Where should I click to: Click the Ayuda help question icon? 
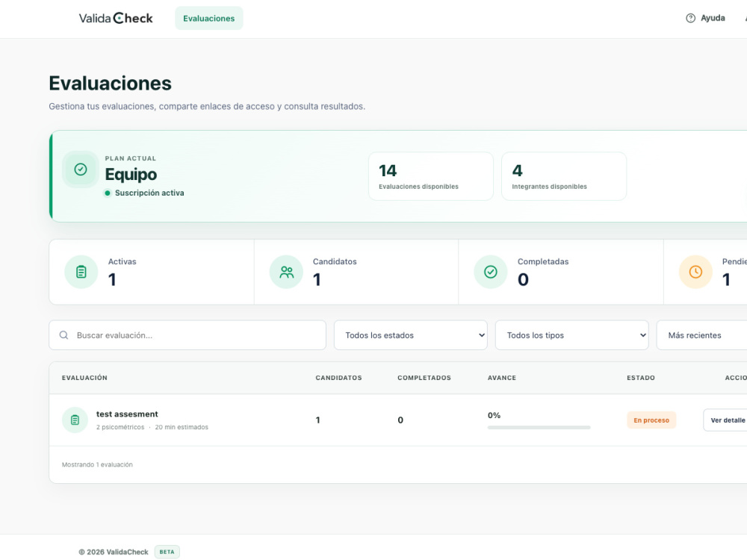pyautogui.click(x=690, y=18)
